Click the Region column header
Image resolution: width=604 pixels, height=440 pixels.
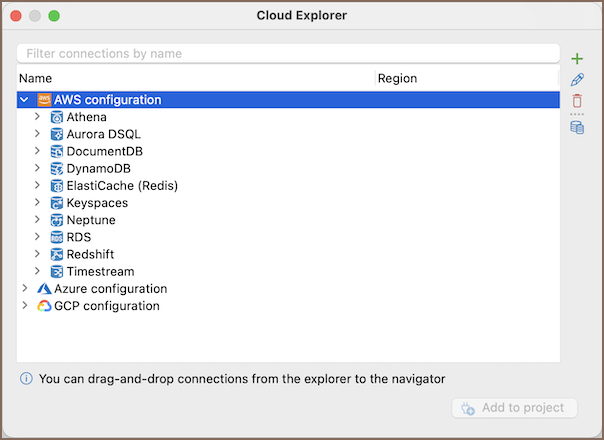click(398, 78)
